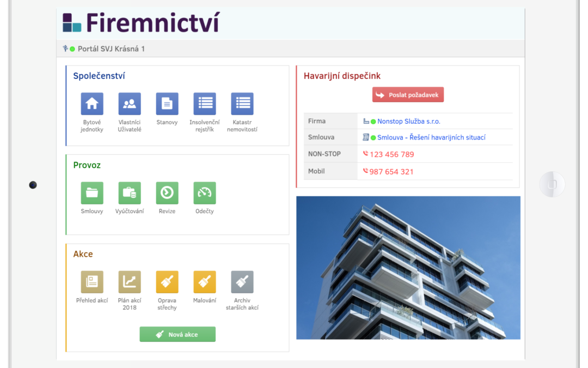The image size is (588, 368).
Task: Open the Revize icon
Action: coord(167,193)
